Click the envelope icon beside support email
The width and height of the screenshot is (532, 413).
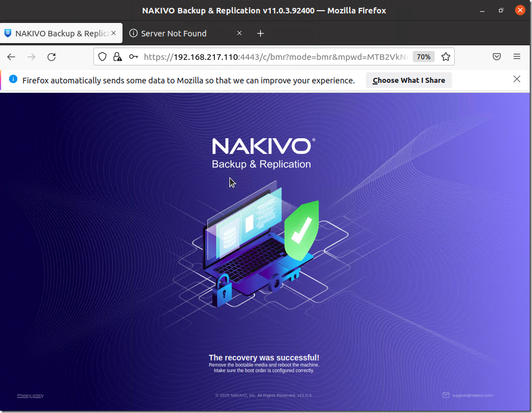(446, 395)
